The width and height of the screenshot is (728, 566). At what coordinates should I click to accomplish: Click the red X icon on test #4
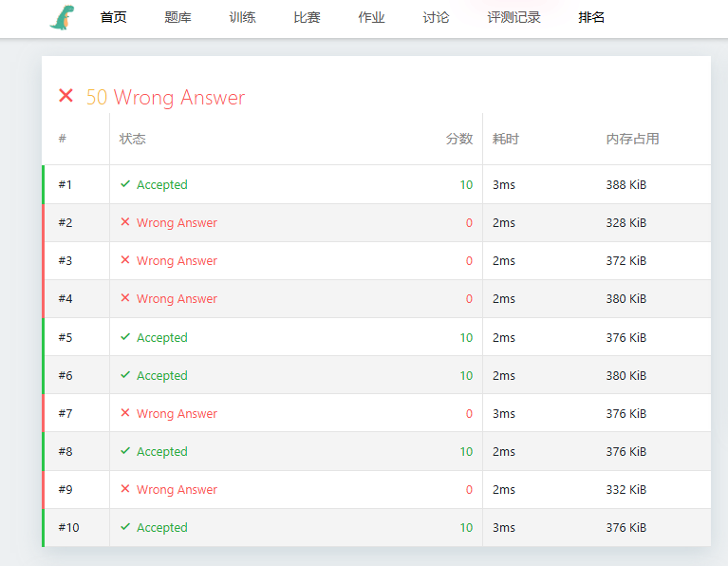click(x=125, y=298)
